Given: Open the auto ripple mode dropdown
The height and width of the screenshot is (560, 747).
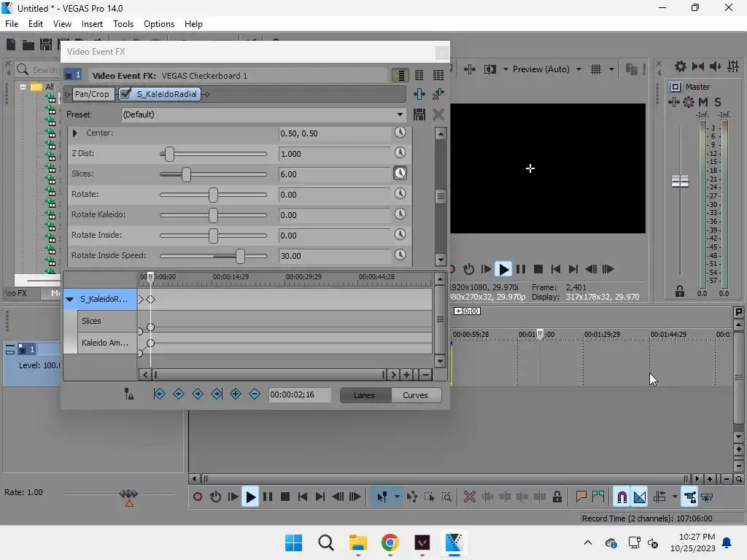Looking at the screenshot, I should (x=675, y=497).
